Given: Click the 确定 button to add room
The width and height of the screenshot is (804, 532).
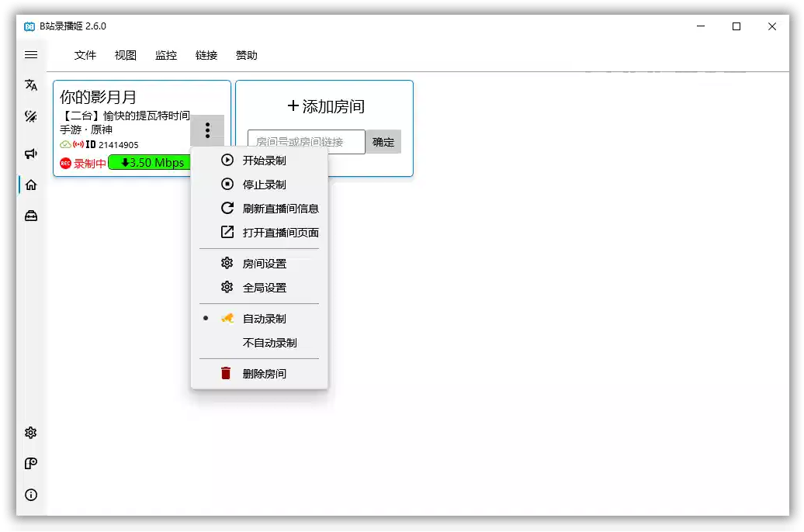Looking at the screenshot, I should coord(383,142).
